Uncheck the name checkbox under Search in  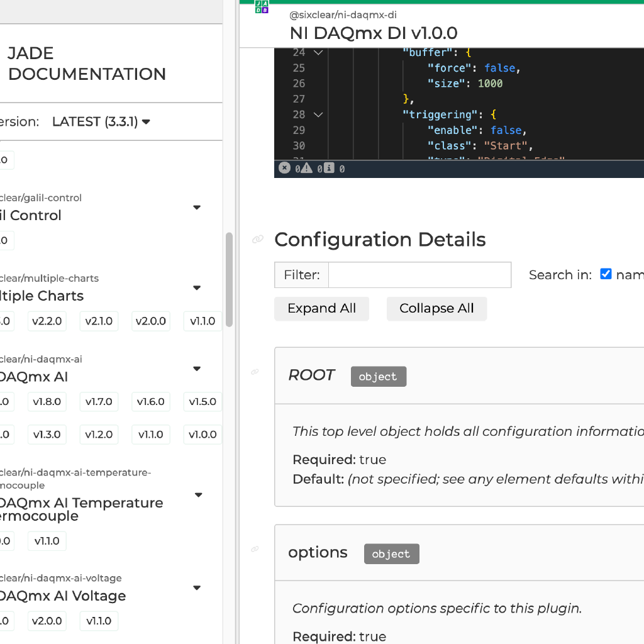click(x=606, y=273)
